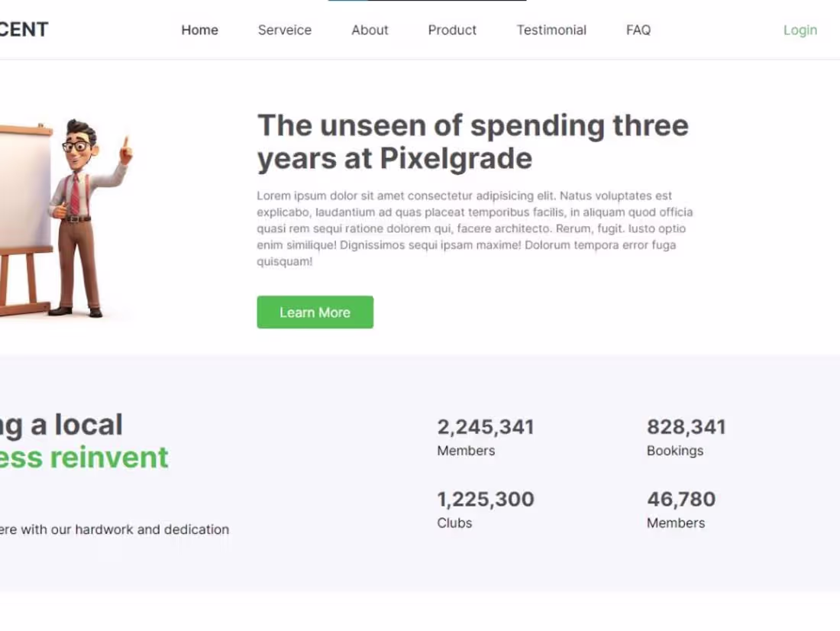This screenshot has height=631, width=840.
Task: Click the green Login link
Action: 800,31
